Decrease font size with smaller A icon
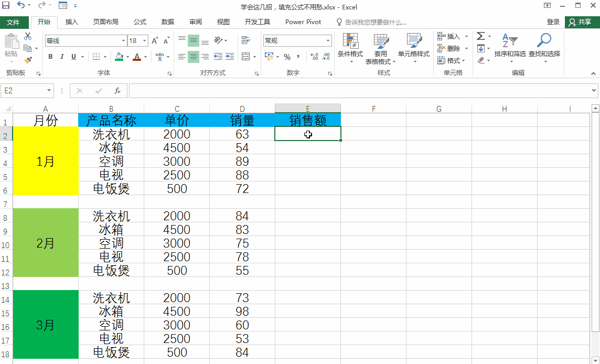This screenshot has width=600, height=364. click(x=166, y=41)
